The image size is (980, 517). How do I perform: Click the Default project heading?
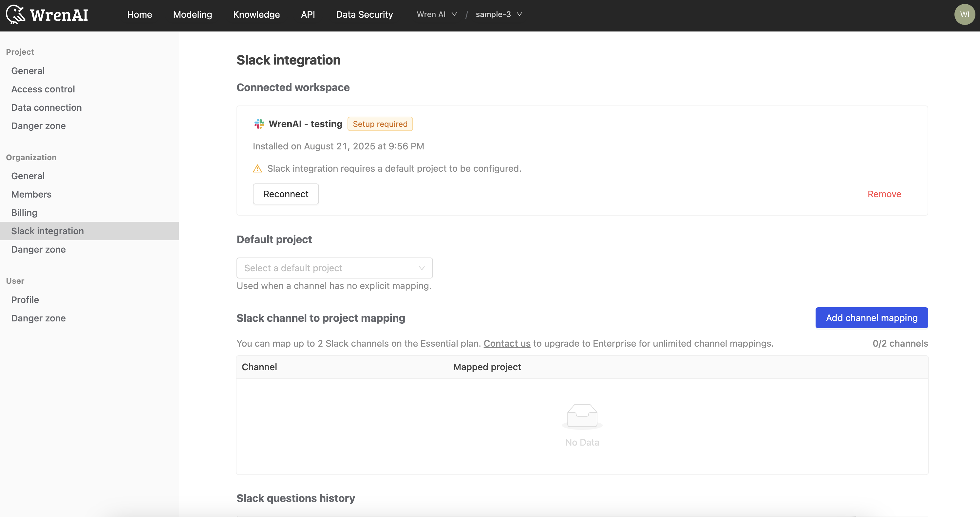point(274,239)
